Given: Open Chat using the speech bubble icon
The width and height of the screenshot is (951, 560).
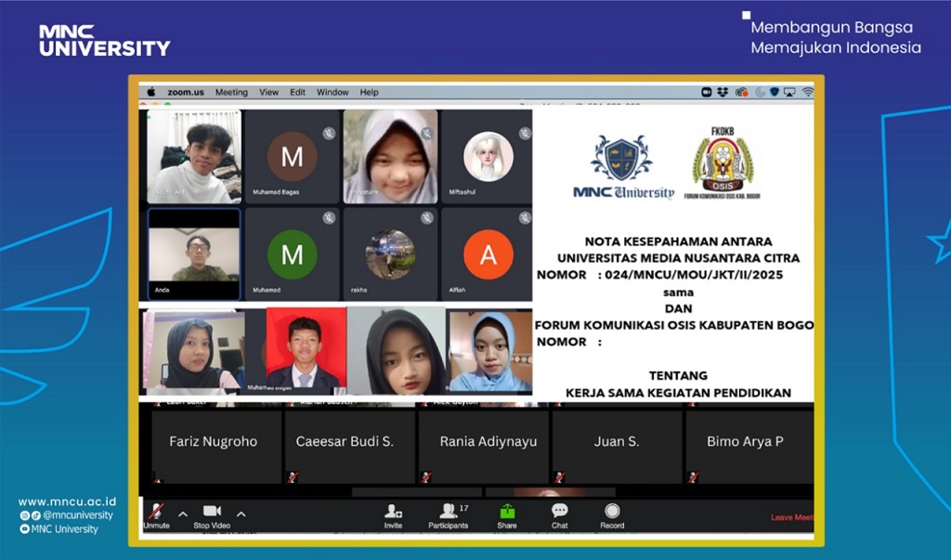Looking at the screenshot, I should (559, 511).
